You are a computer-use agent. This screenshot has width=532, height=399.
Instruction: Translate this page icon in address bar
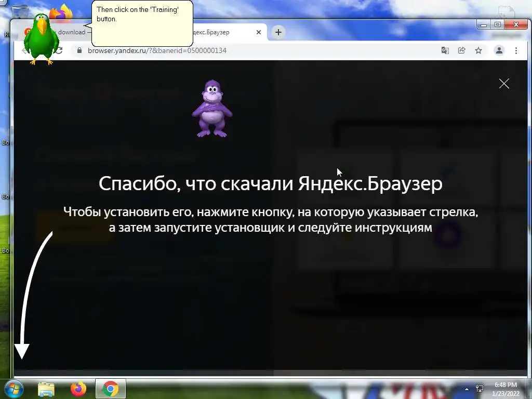tap(445, 50)
